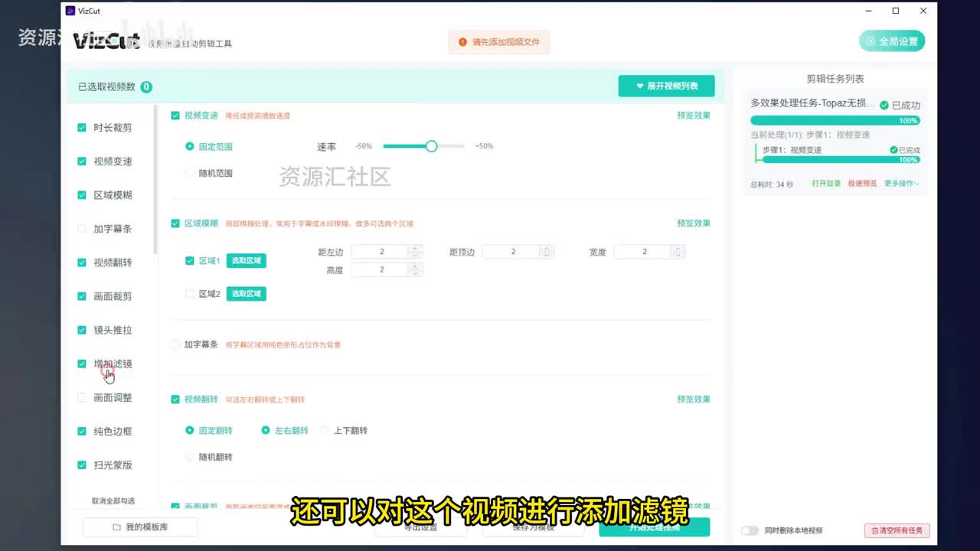Open the 更多操作 dropdown
The width and height of the screenshot is (980, 551).
click(902, 184)
